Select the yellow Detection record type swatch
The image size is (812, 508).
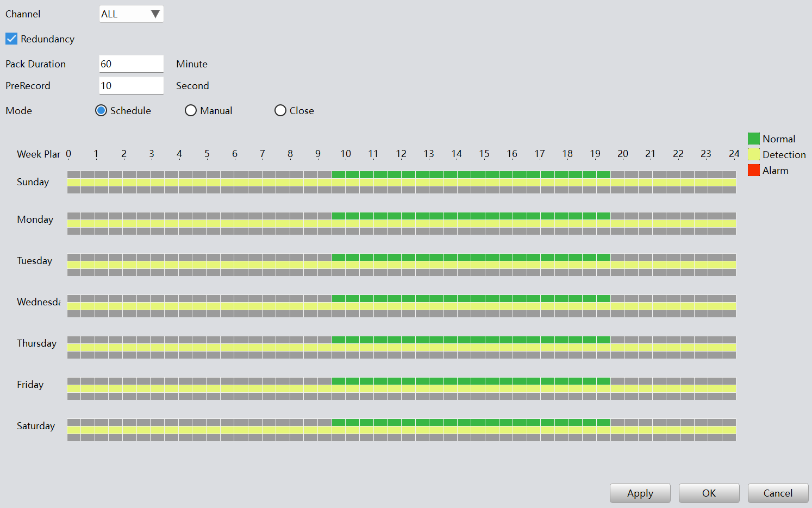click(753, 155)
